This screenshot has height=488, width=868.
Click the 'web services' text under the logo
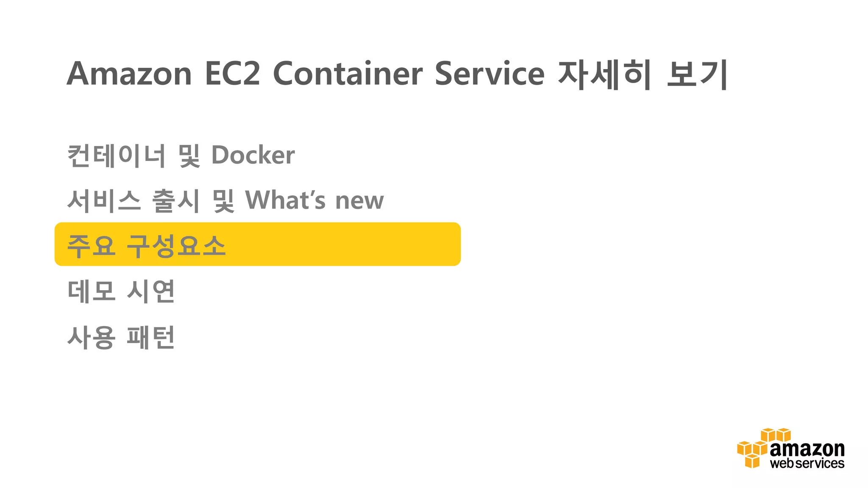point(807,463)
